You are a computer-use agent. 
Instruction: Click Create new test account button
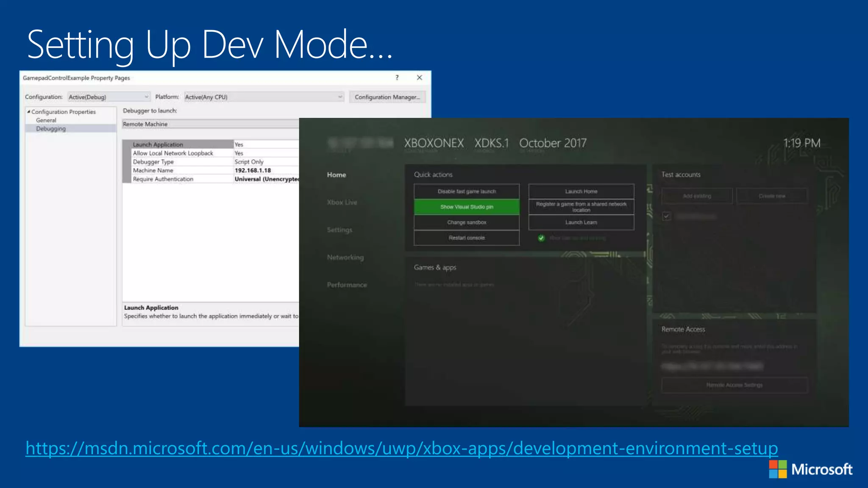pos(772,196)
